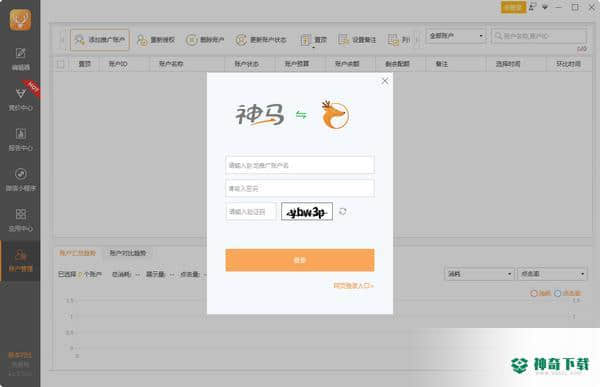The height and width of the screenshot is (387, 600).
Task: Click the magnifier icon in the search box
Action: tap(498, 36)
